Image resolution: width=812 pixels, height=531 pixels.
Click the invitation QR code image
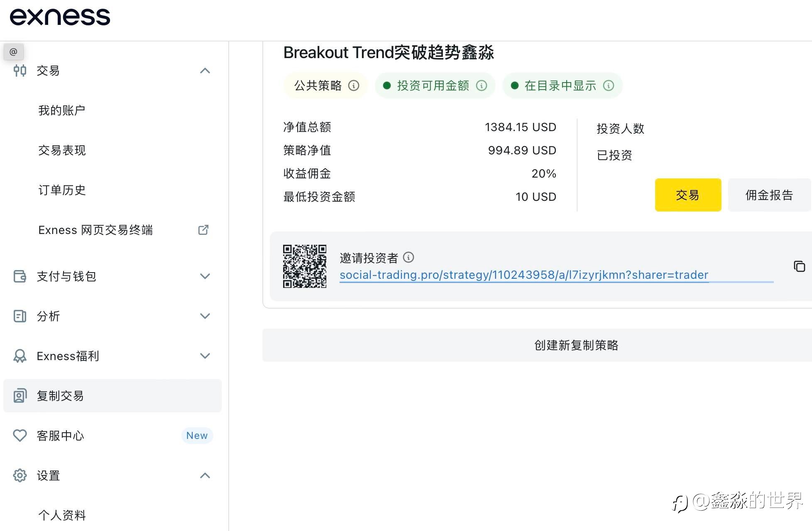(x=305, y=266)
